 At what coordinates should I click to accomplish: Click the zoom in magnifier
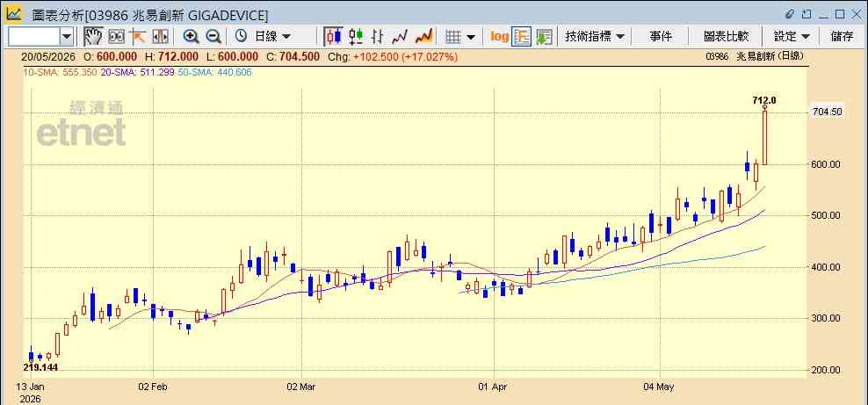tap(191, 37)
